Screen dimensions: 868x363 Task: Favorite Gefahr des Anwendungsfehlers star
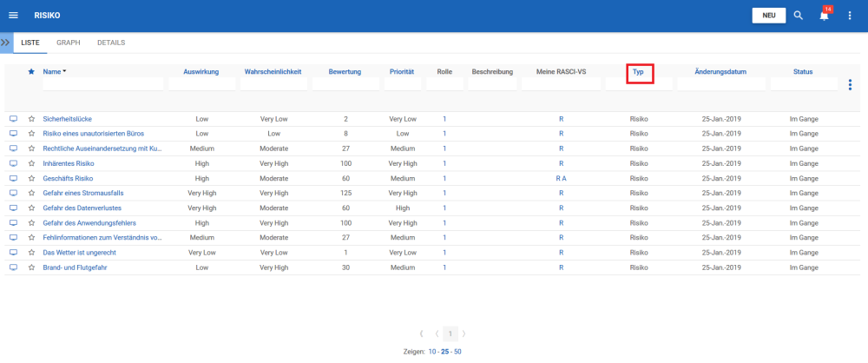[x=31, y=223]
